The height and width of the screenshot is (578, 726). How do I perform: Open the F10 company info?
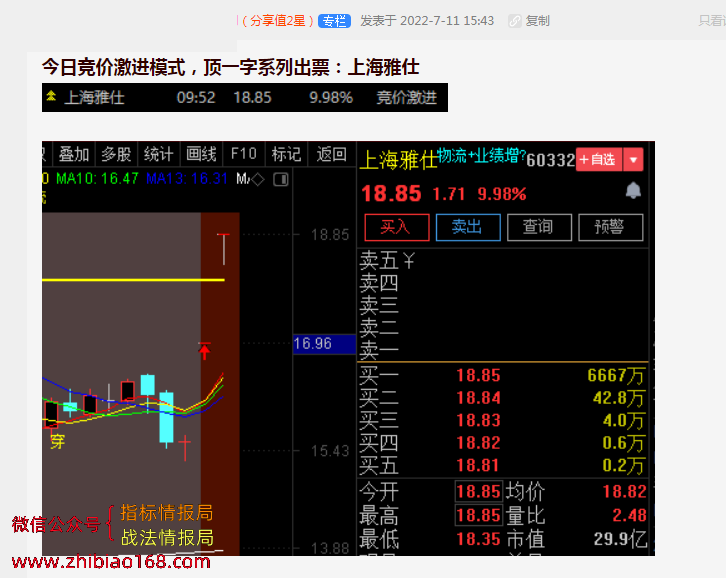tap(244, 154)
